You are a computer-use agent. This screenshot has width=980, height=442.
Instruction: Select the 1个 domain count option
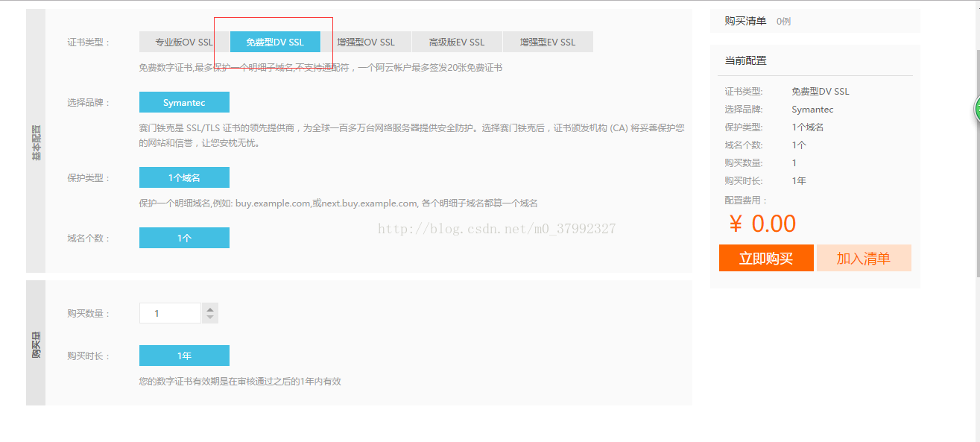click(x=184, y=238)
